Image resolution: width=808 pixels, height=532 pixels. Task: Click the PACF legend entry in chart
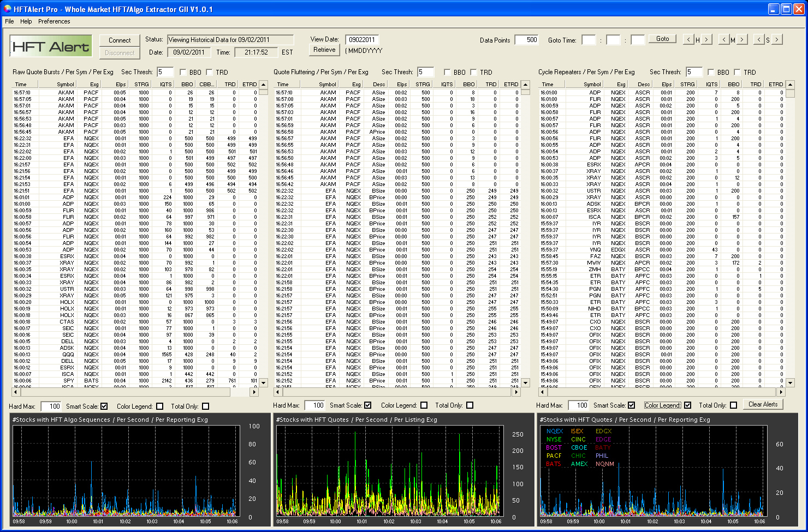point(554,456)
